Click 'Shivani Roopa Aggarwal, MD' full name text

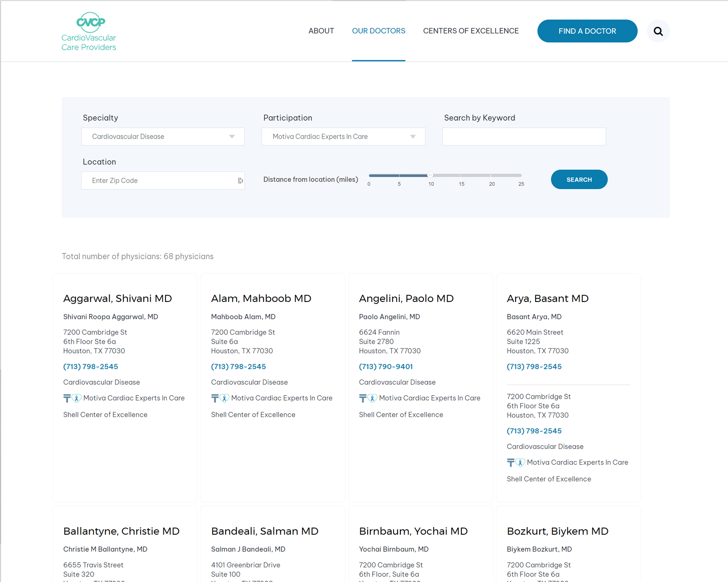coord(111,317)
